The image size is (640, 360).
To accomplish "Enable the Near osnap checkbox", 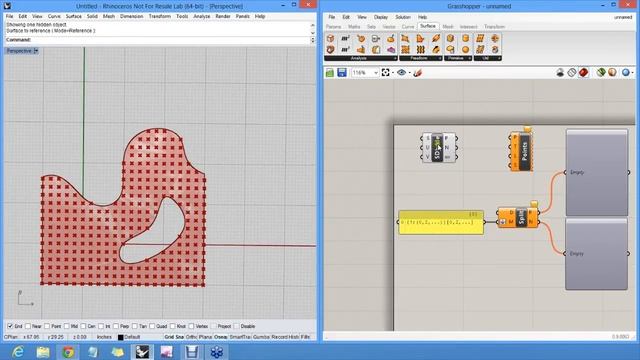I will [28, 326].
